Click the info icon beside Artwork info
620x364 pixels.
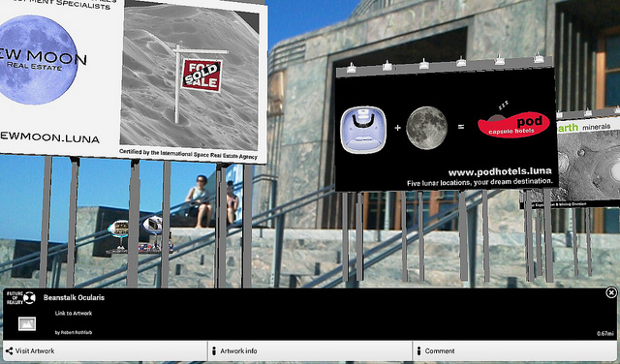tap(214, 351)
